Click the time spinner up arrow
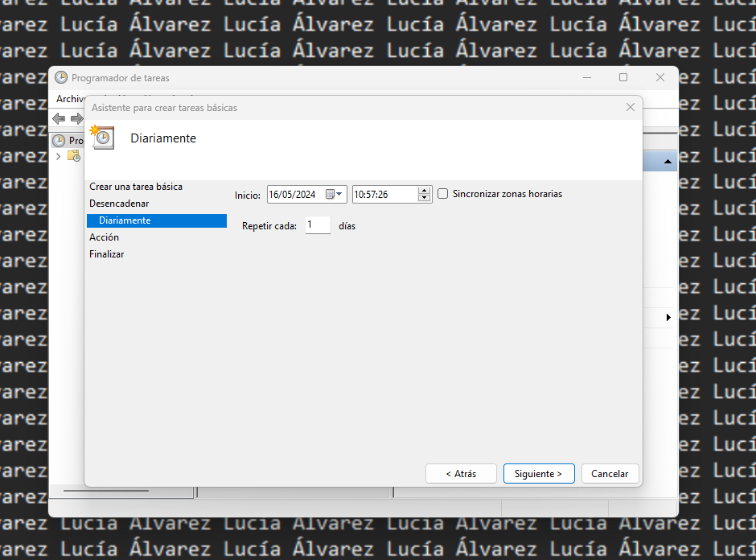The image size is (756, 560). pyautogui.click(x=424, y=191)
